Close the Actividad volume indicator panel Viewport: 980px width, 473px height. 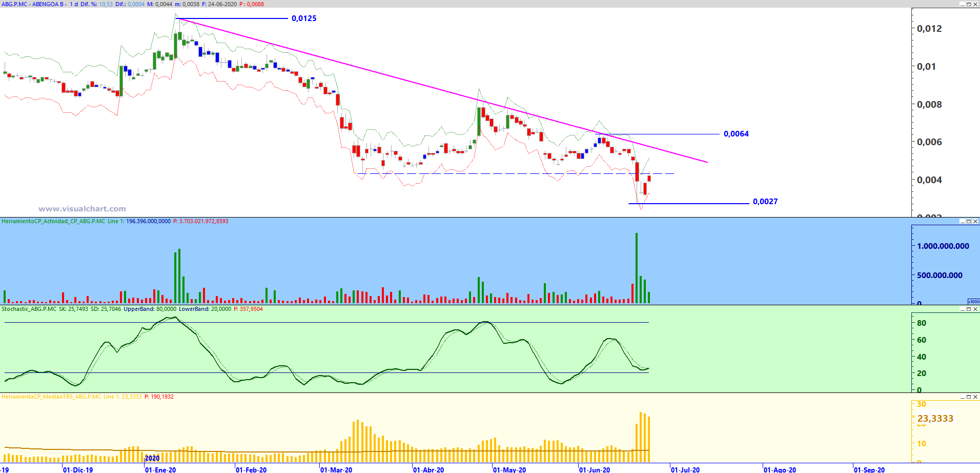(x=975, y=222)
